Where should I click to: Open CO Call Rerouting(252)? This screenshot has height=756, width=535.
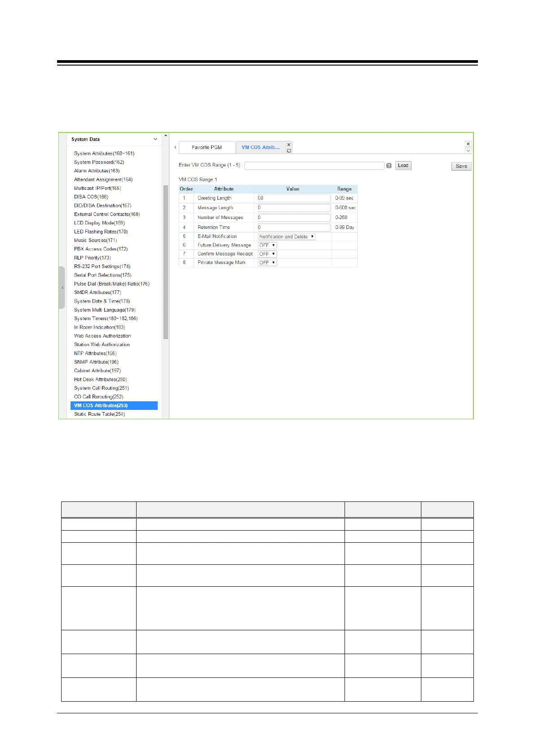click(98, 397)
